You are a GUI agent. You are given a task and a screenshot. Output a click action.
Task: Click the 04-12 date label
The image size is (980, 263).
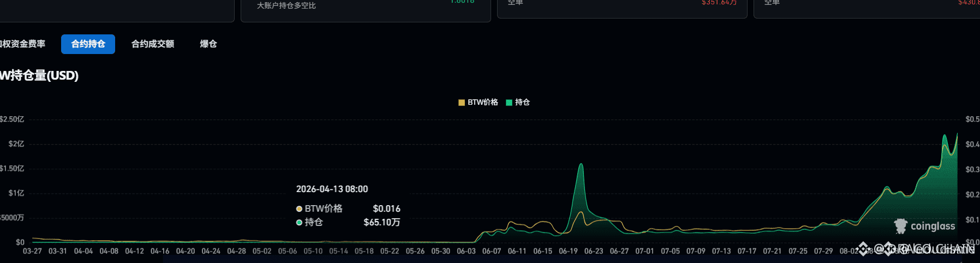pos(134,251)
